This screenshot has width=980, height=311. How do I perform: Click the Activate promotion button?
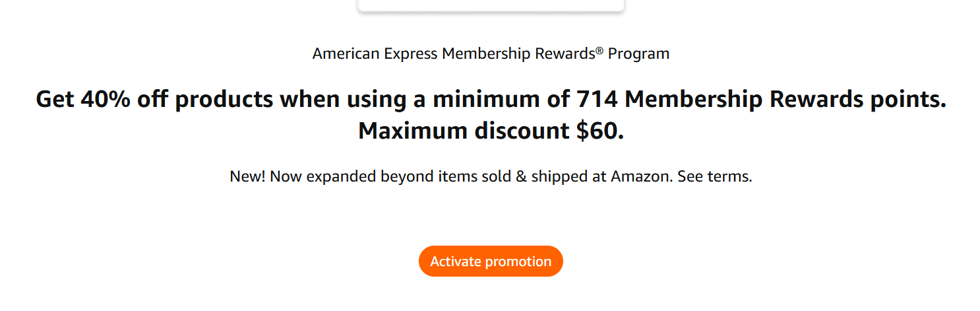coord(491,261)
